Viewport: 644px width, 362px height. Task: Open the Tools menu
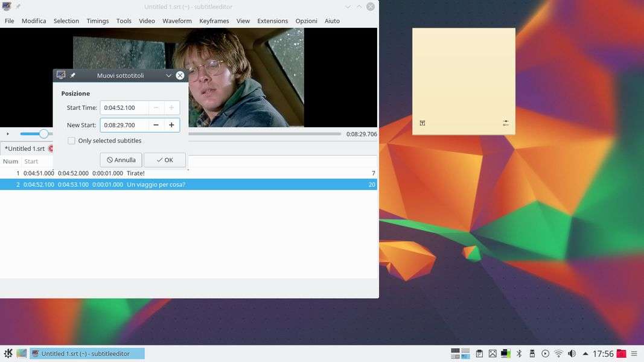pos(124,21)
